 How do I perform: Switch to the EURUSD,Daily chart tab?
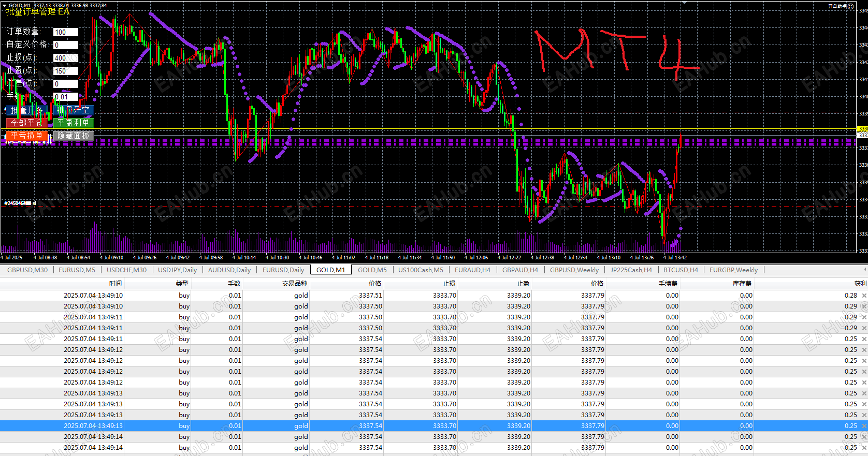click(x=283, y=270)
